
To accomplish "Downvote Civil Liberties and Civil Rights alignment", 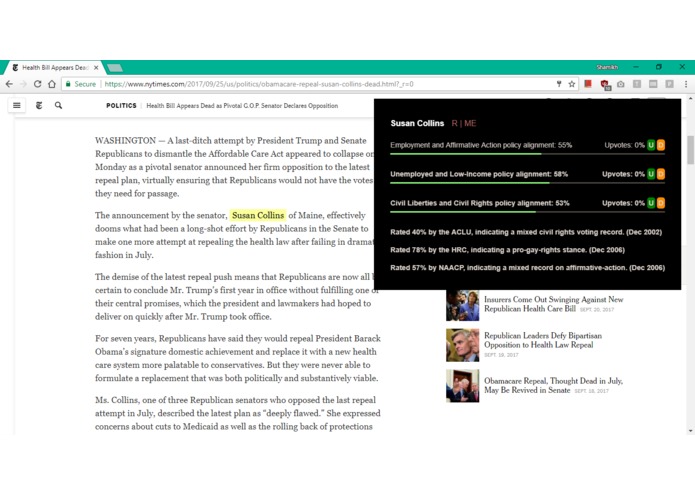I will (x=660, y=203).
